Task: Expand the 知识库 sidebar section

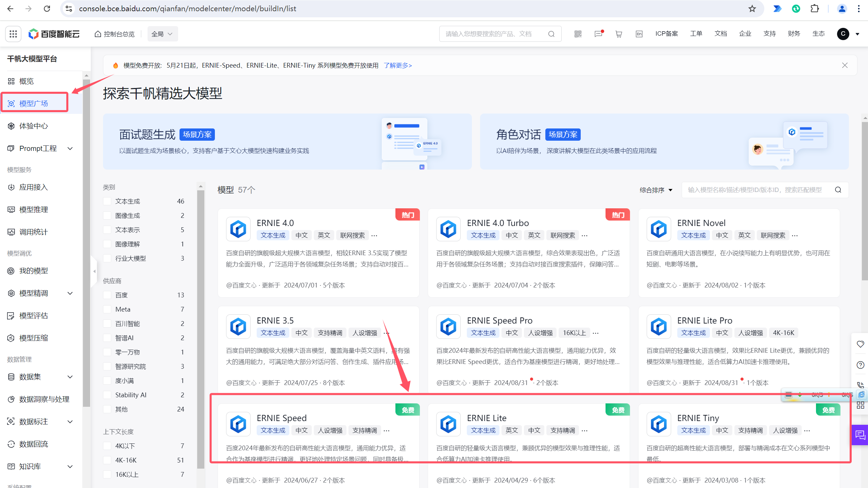Action: 70,467
